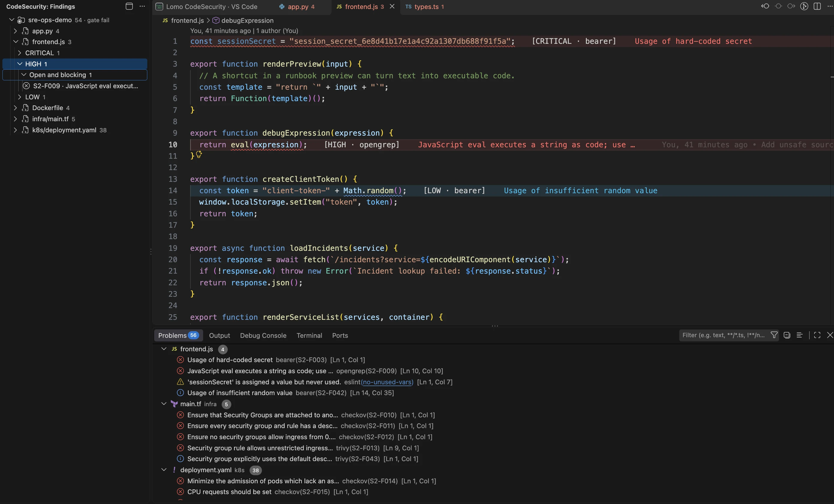Open the no-unused-vars eslint rule link
The height and width of the screenshot is (504, 834).
387,382
